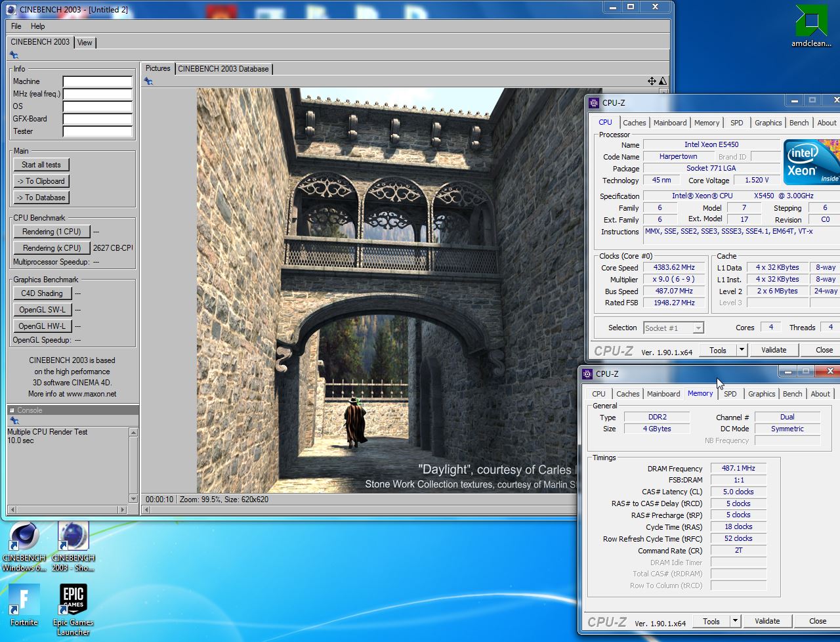
Task: Click Validate in lower CPU-Z window
Action: point(767,621)
